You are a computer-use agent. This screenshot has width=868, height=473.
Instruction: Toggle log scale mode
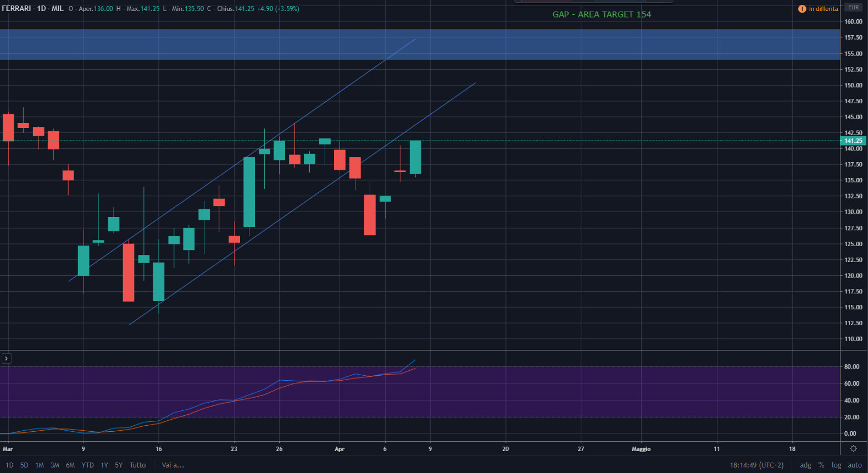tap(836, 465)
